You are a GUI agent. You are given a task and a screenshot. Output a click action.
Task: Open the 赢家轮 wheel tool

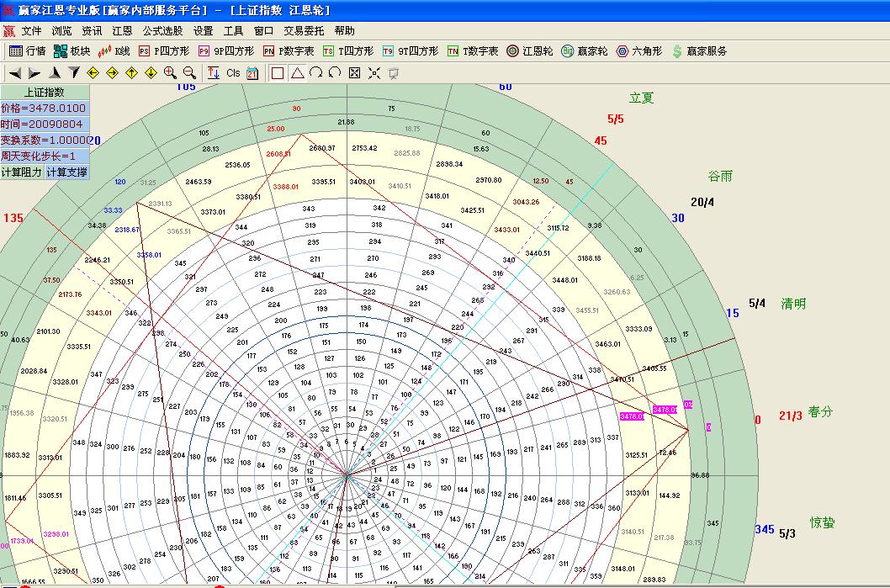tap(585, 51)
